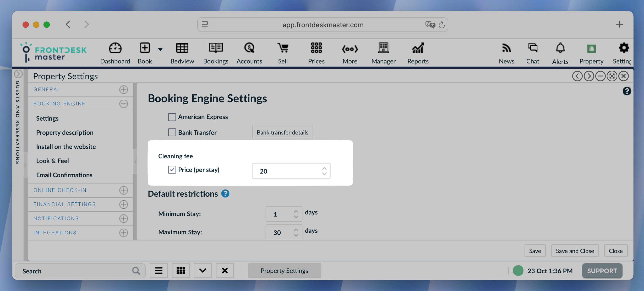Open the Book dropdown arrow
This screenshot has height=291, width=644.
click(160, 49)
